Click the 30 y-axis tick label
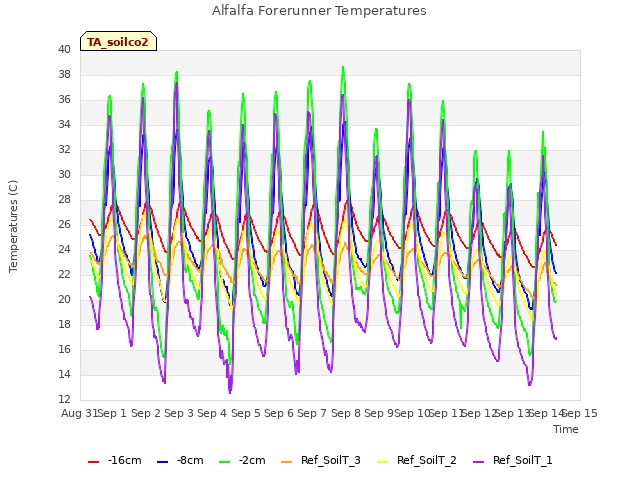This screenshot has width=640, height=480. click(x=64, y=174)
